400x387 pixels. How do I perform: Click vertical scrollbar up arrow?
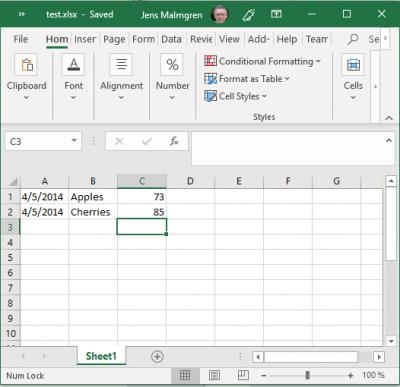pyautogui.click(x=391, y=181)
